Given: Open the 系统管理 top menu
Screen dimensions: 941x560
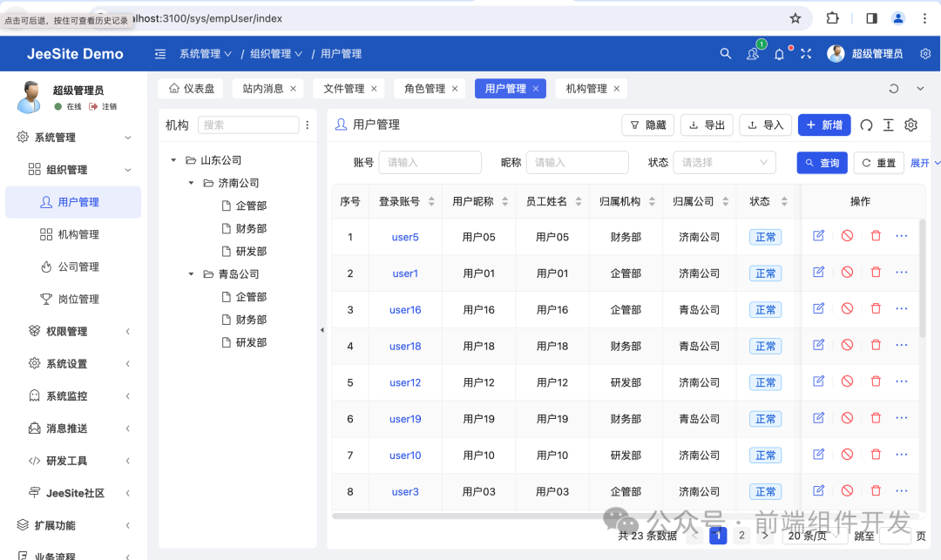Looking at the screenshot, I should [201, 53].
